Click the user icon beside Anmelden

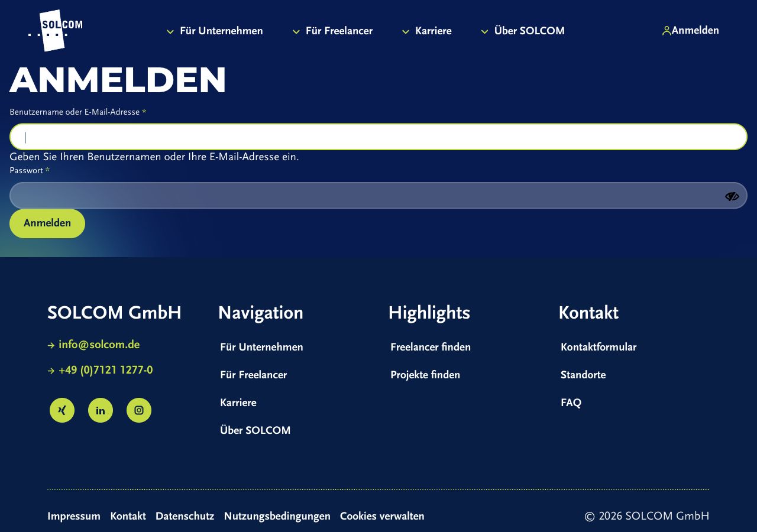(667, 31)
